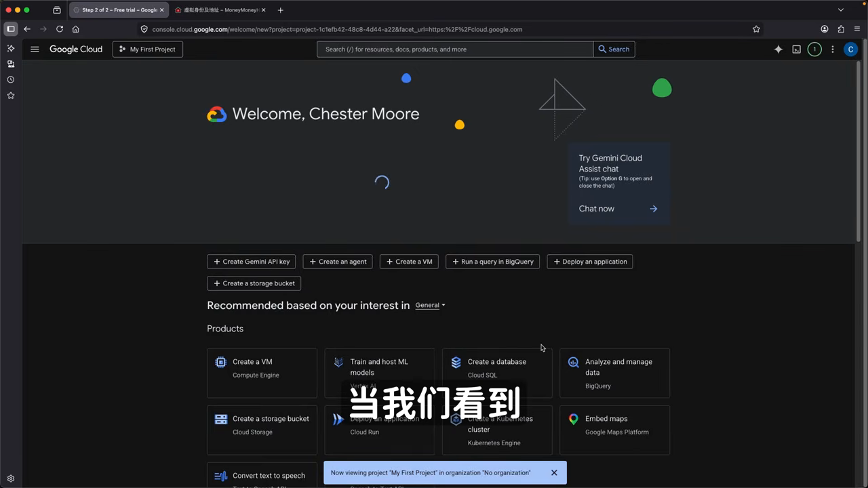Go back to previous page
This screenshot has width=868, height=488.
(27, 29)
